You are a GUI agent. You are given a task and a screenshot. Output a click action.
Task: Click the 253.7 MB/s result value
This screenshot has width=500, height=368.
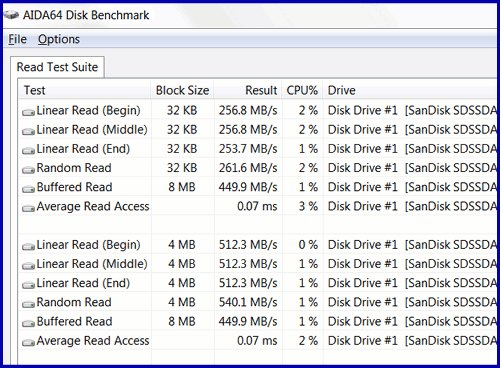(248, 149)
